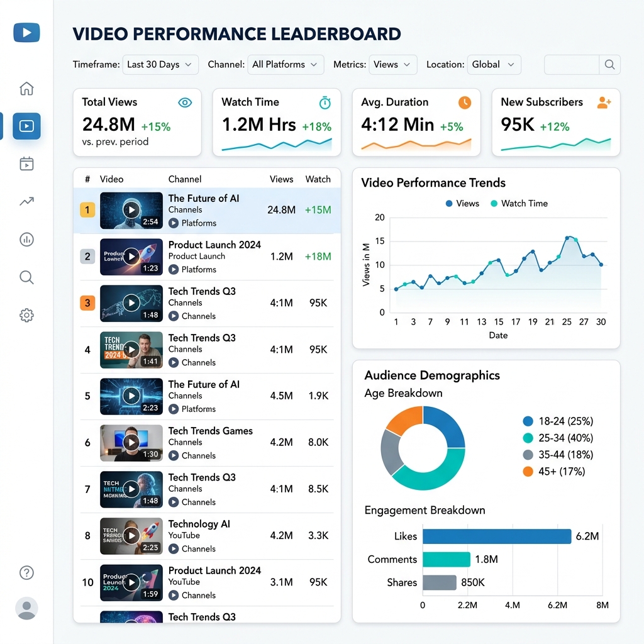Screen dimensions: 644x644
Task: Open the Metrics Views dropdown
Action: click(393, 65)
